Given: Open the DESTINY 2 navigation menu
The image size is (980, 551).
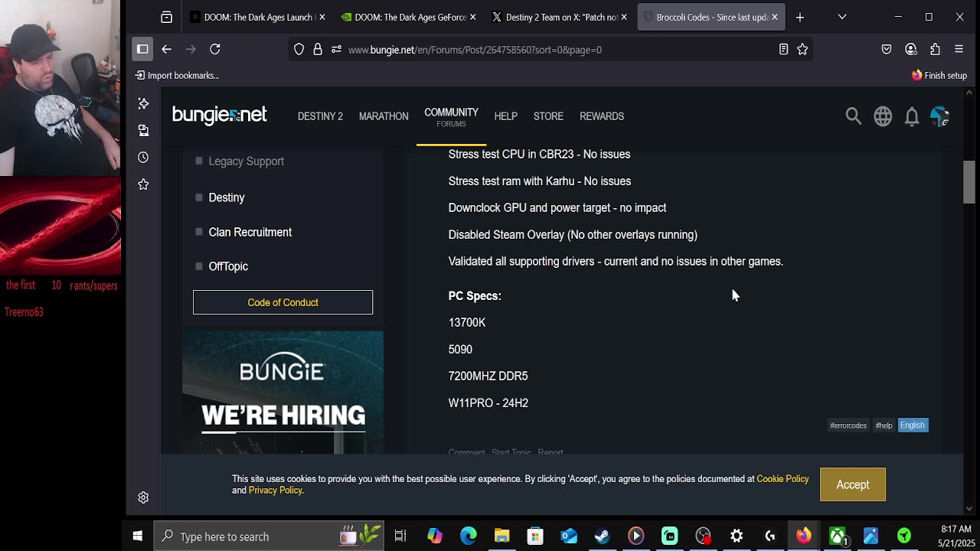Looking at the screenshot, I should (x=320, y=116).
